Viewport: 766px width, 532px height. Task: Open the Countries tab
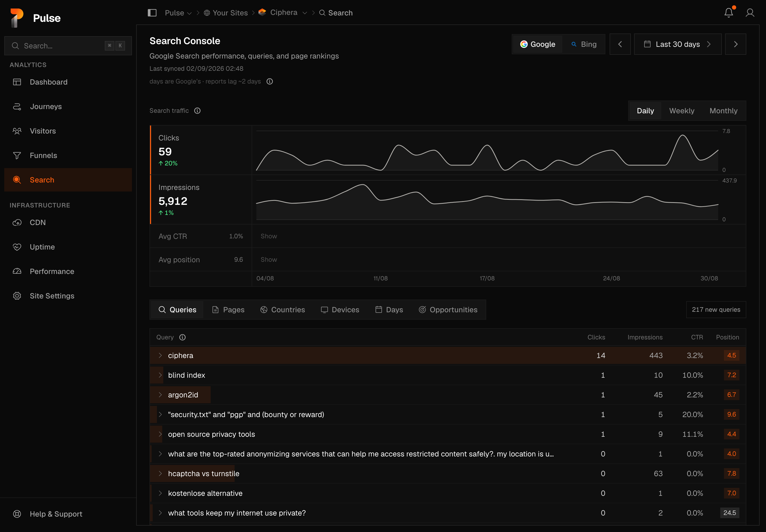(282, 310)
